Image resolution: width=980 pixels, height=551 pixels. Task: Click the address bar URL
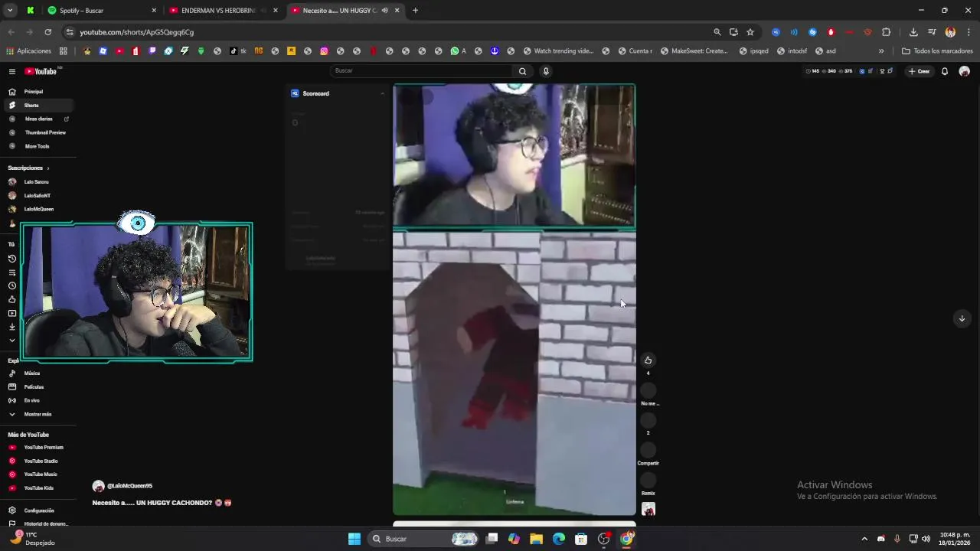(x=136, y=32)
